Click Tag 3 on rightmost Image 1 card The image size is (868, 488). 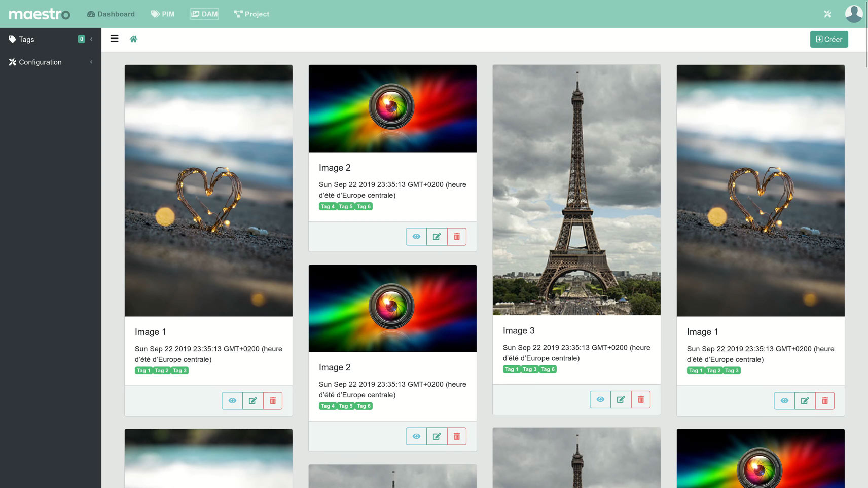tap(732, 370)
